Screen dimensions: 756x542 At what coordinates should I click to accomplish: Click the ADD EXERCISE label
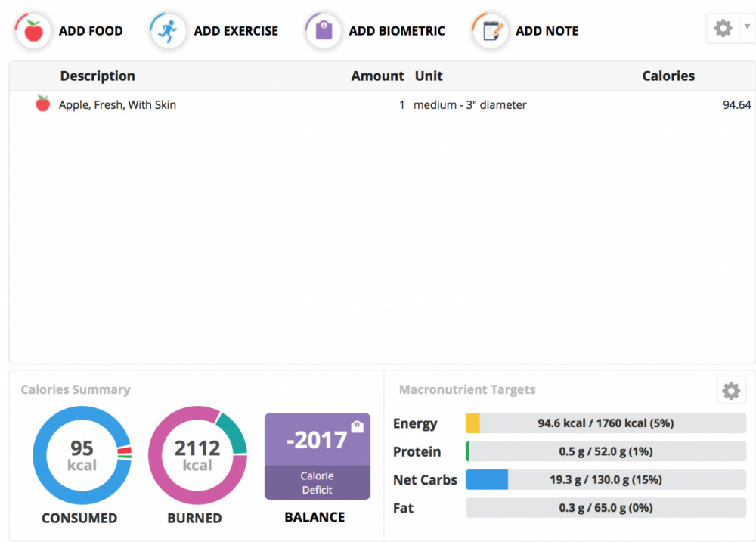(x=236, y=31)
